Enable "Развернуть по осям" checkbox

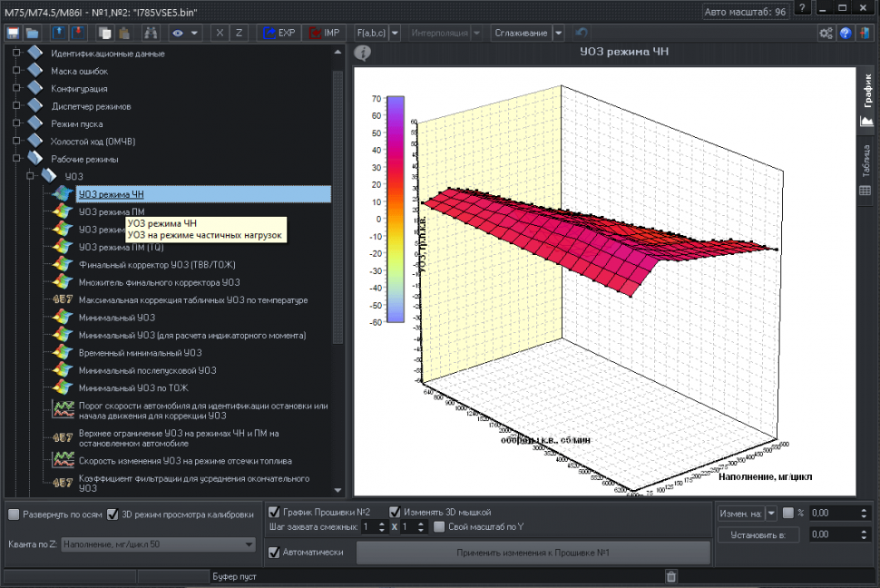coord(14,514)
